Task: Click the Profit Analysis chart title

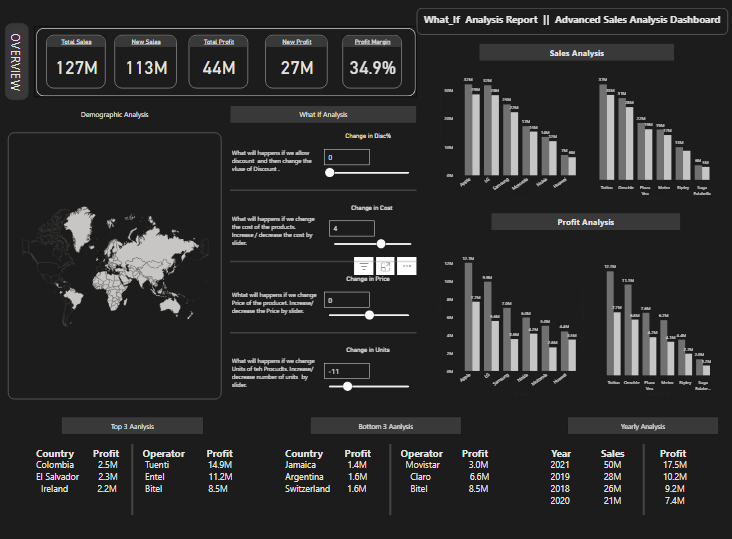Action: [x=585, y=221]
